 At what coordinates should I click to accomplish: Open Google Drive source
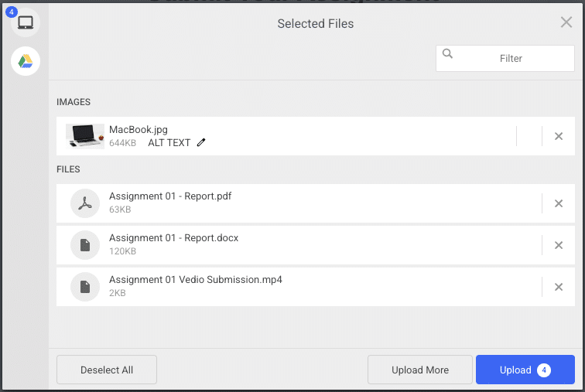26,61
